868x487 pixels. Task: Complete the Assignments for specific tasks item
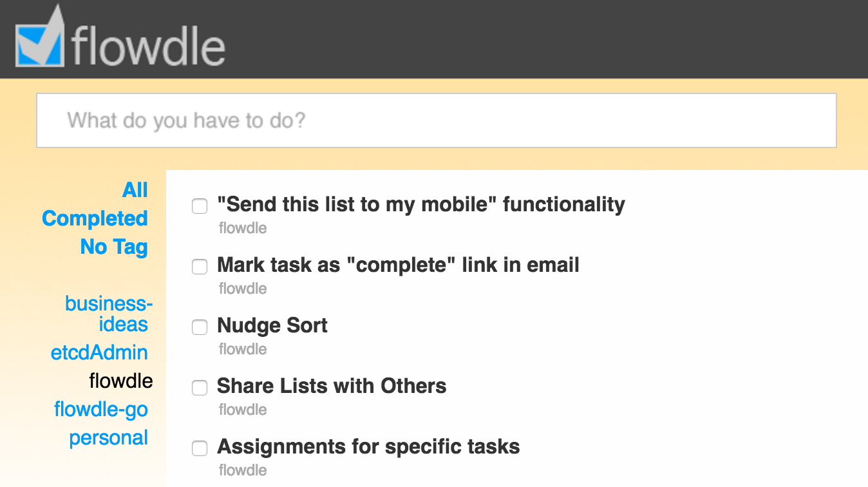point(200,448)
